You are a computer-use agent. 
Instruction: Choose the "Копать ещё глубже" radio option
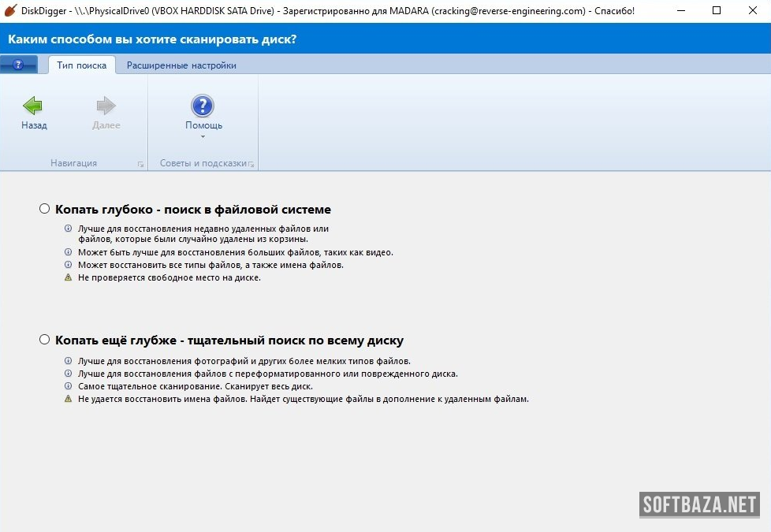pyautogui.click(x=45, y=340)
